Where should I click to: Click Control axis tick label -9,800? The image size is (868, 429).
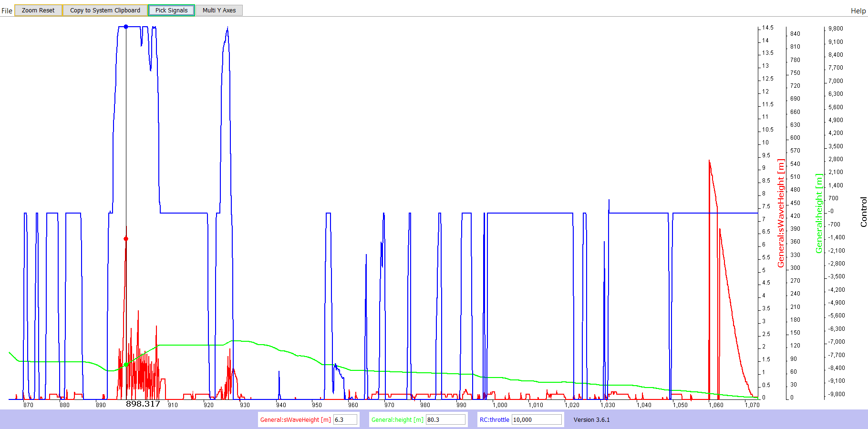coord(837,394)
